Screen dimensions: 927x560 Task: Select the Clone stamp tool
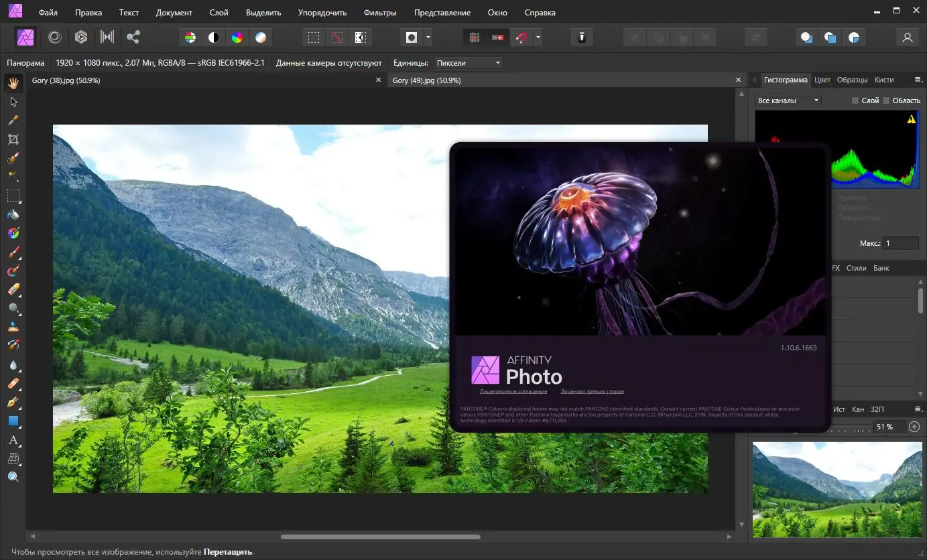click(13, 328)
